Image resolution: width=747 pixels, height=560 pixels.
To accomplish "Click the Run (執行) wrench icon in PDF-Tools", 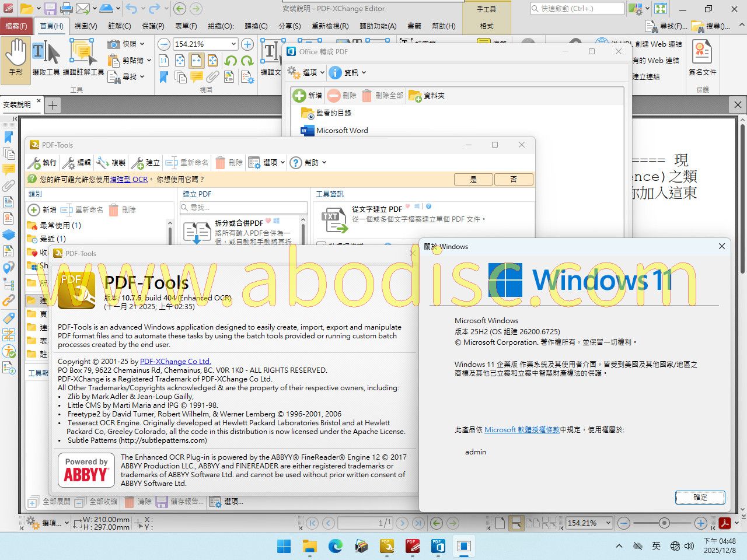I will tap(35, 163).
